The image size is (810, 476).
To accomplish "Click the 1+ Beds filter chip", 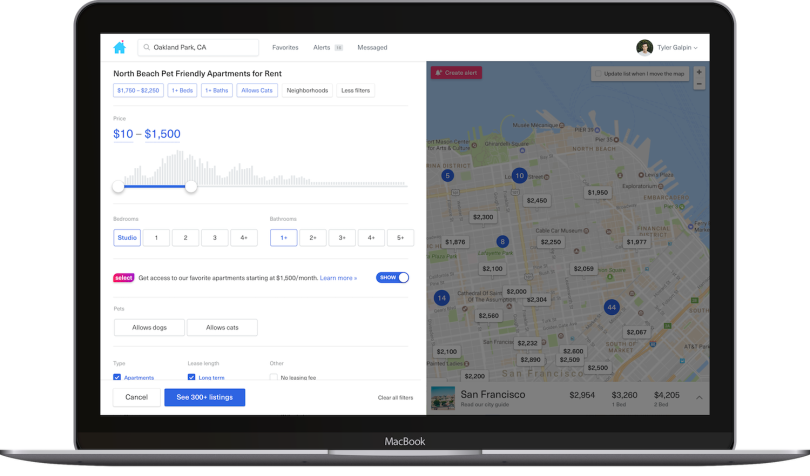I will click(182, 90).
